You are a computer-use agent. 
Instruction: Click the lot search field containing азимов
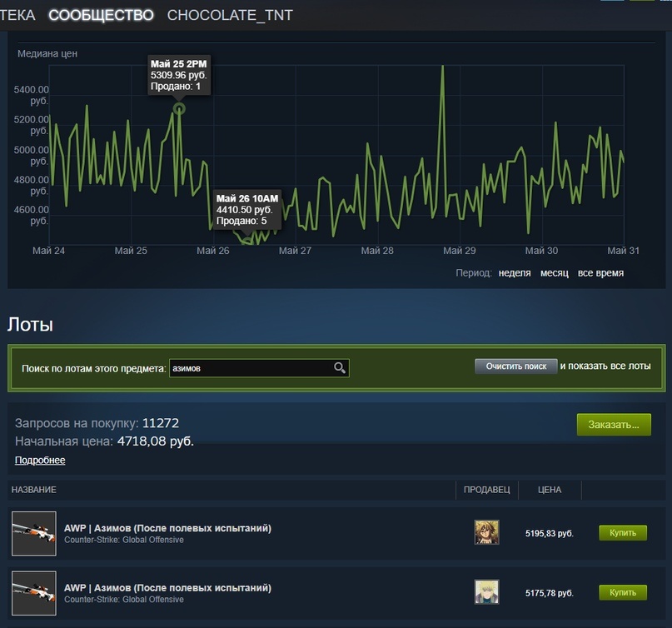[259, 368]
